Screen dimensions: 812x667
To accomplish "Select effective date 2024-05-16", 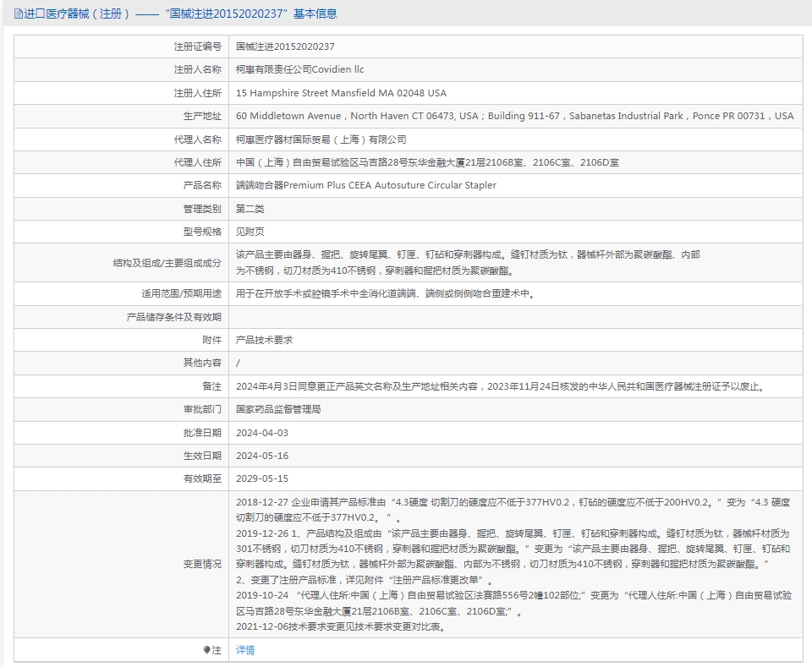I will [262, 456].
